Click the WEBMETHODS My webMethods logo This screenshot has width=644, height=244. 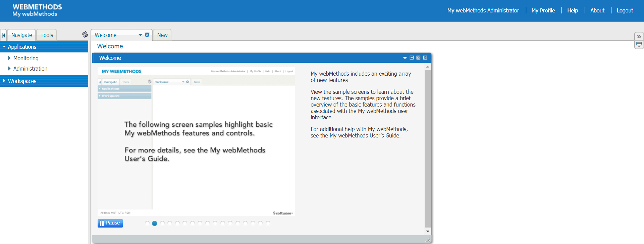click(x=37, y=10)
